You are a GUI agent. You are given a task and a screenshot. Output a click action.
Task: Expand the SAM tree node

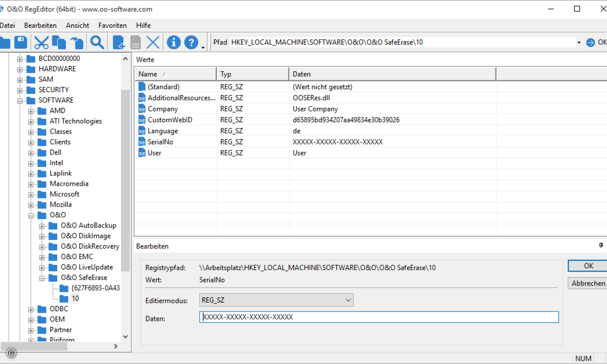20,80
